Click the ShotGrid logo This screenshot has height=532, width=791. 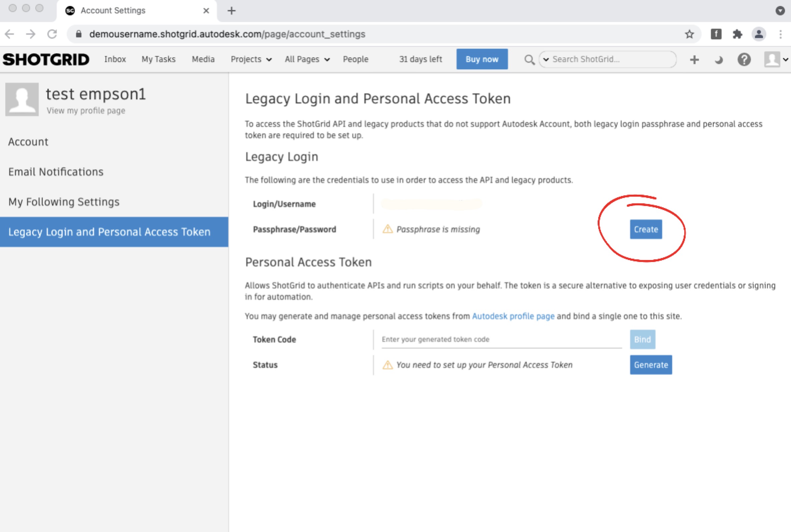tap(46, 59)
